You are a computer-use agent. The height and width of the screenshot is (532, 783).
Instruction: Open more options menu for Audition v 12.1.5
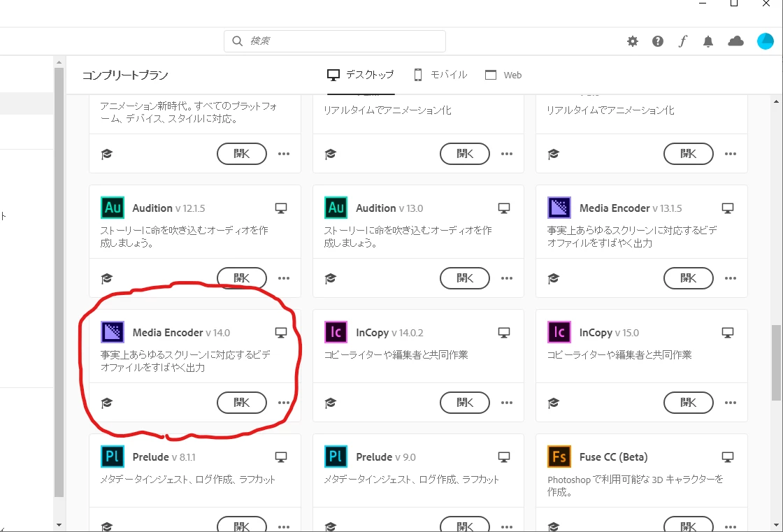[284, 278]
